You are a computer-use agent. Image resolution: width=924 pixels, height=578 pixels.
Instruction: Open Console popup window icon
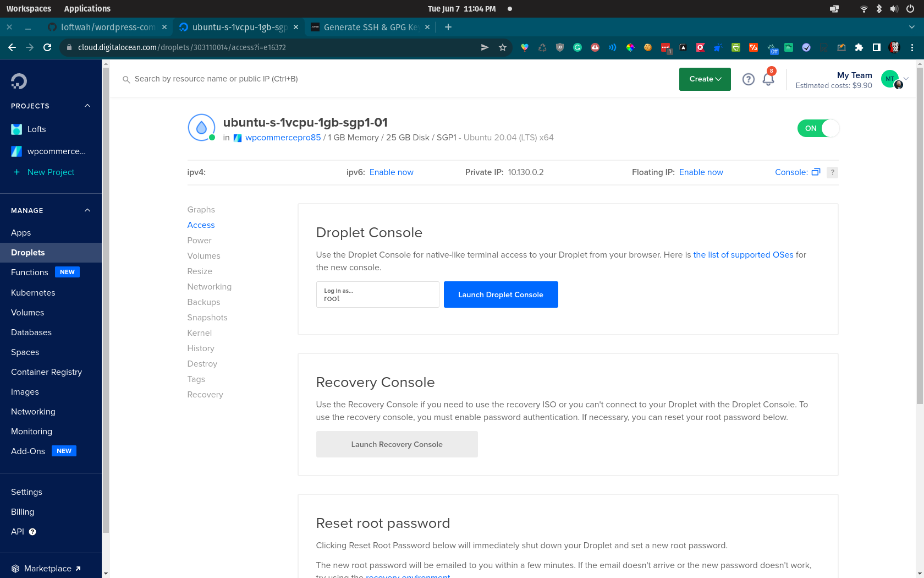(x=816, y=172)
